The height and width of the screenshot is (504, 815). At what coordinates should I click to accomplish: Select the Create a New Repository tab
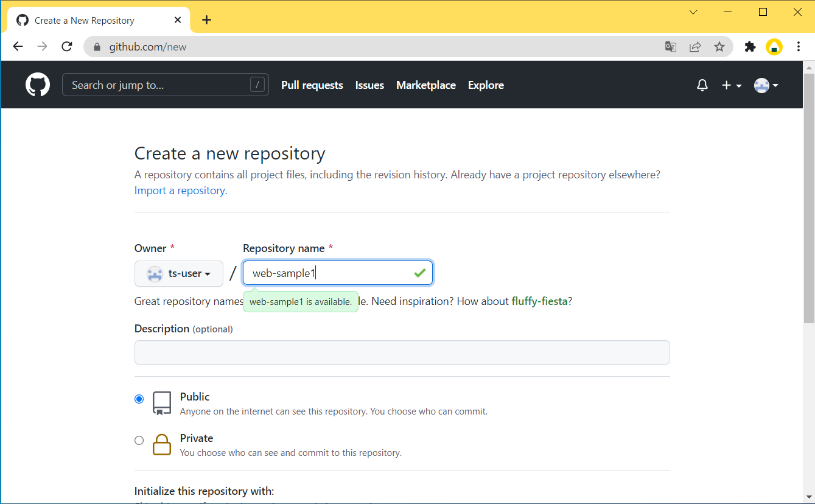pos(99,20)
